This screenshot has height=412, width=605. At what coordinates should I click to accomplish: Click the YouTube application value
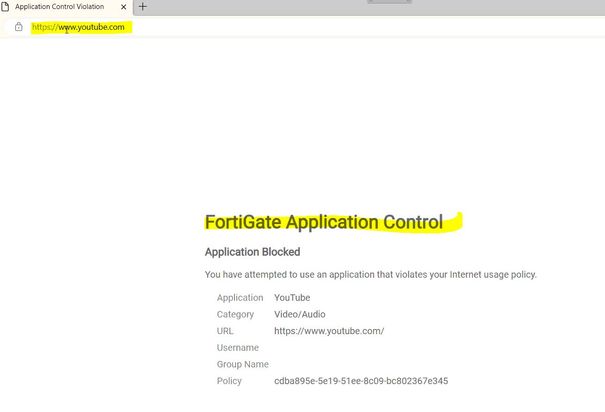pos(292,298)
